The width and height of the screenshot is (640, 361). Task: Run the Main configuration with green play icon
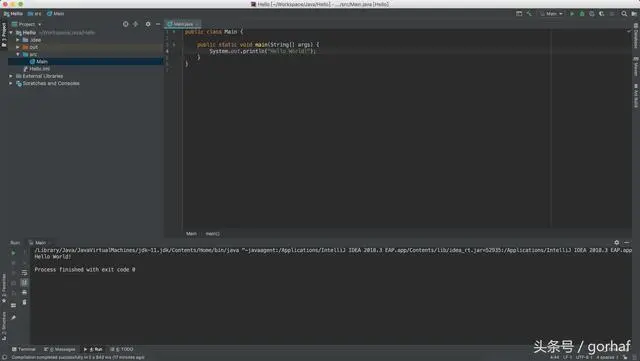coord(572,13)
